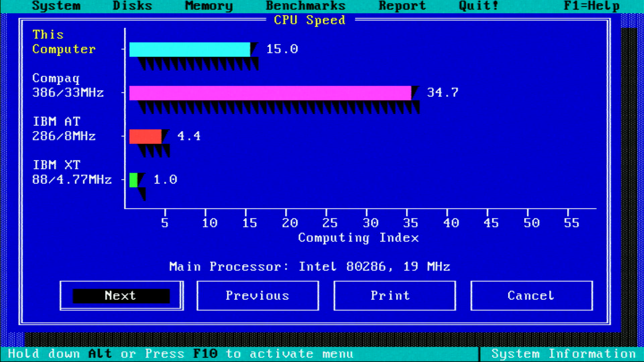
Task: Click the axis tick label 5
Action: (165, 223)
